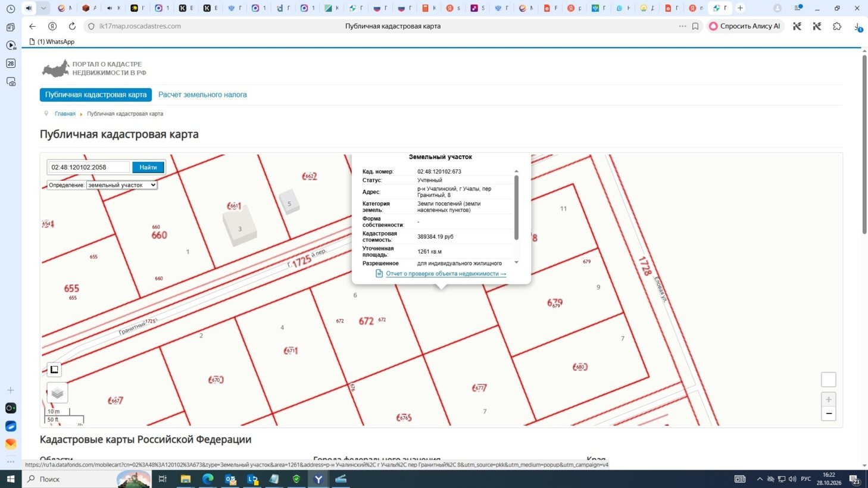Open the screenshot camera icon in sidebar
Image resolution: width=868 pixels, height=488 pixels.
point(11,82)
